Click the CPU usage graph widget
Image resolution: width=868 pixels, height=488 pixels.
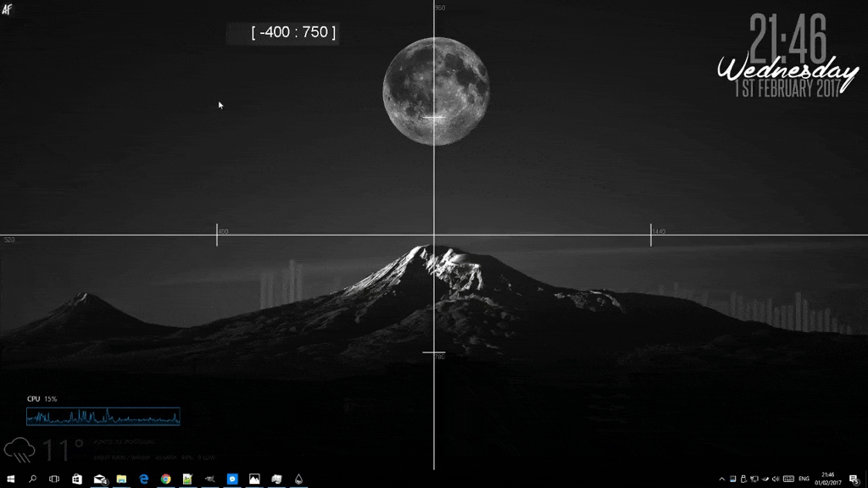103,416
